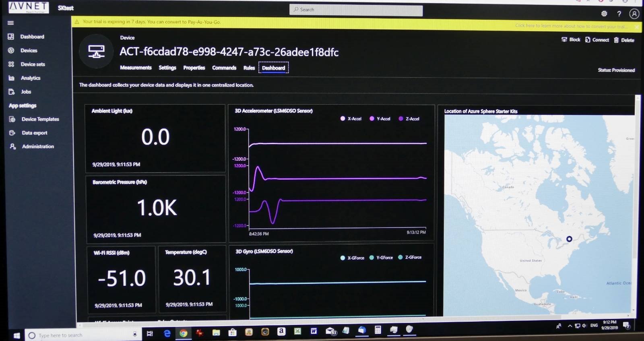The height and width of the screenshot is (341, 644).
Task: Open Amazon app on the taskbar
Action: tap(281, 331)
